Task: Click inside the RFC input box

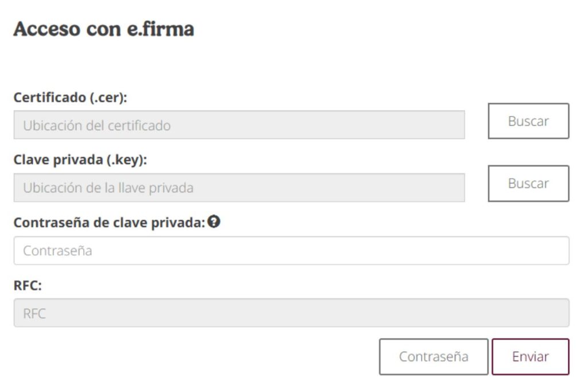Action: coord(291,313)
